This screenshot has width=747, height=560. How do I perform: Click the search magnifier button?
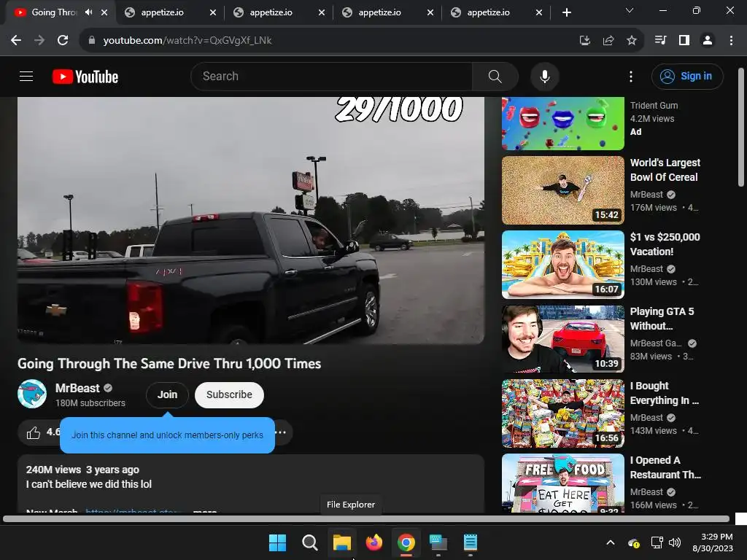pos(495,76)
